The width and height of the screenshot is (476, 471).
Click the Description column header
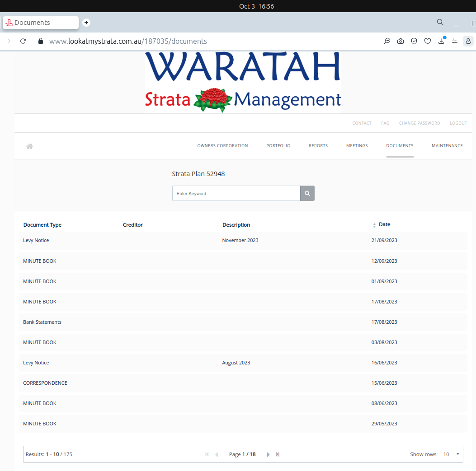236,225
